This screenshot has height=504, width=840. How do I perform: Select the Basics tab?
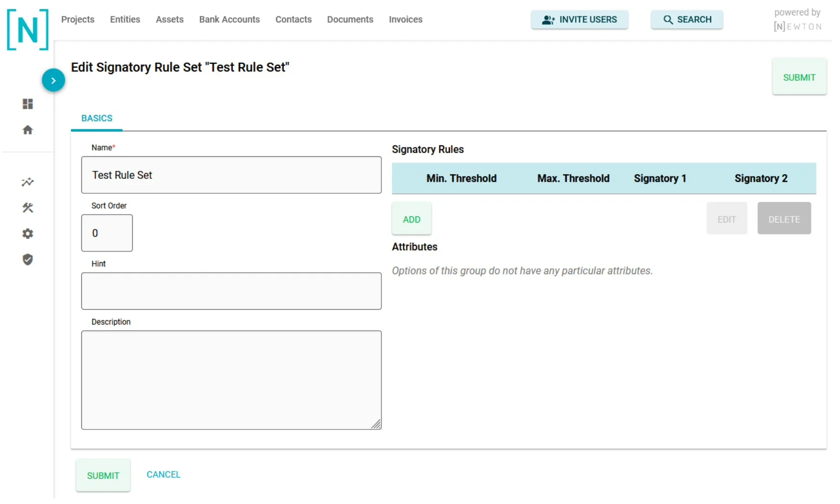coord(97,118)
